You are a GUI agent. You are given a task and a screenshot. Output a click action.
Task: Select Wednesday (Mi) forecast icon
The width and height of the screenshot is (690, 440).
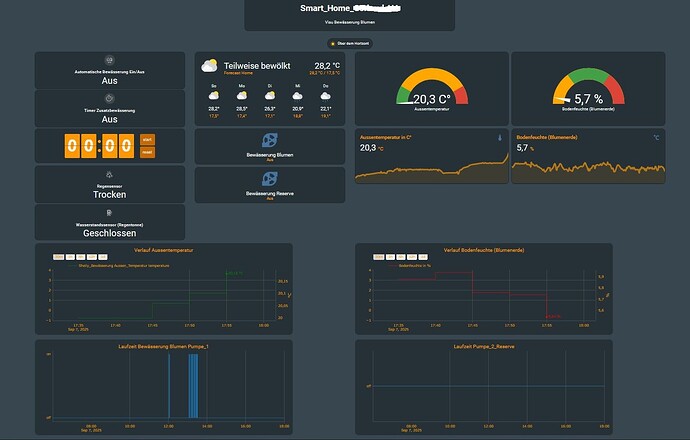(296, 97)
